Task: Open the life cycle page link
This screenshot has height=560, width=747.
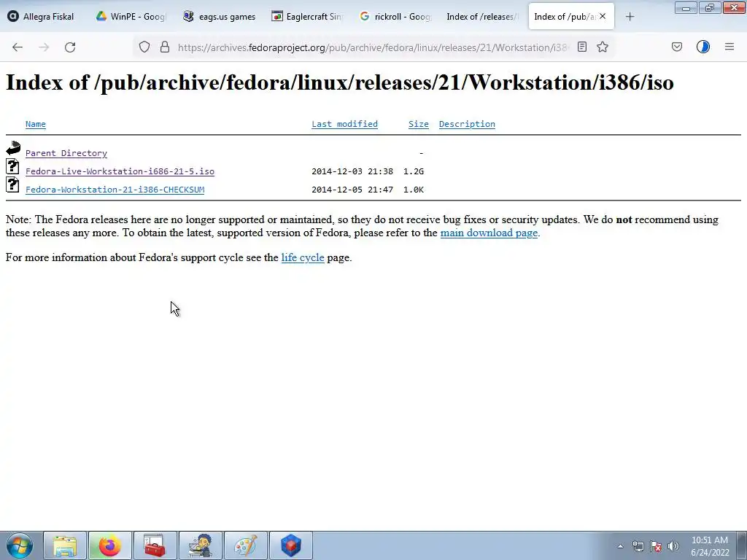Action: point(303,257)
